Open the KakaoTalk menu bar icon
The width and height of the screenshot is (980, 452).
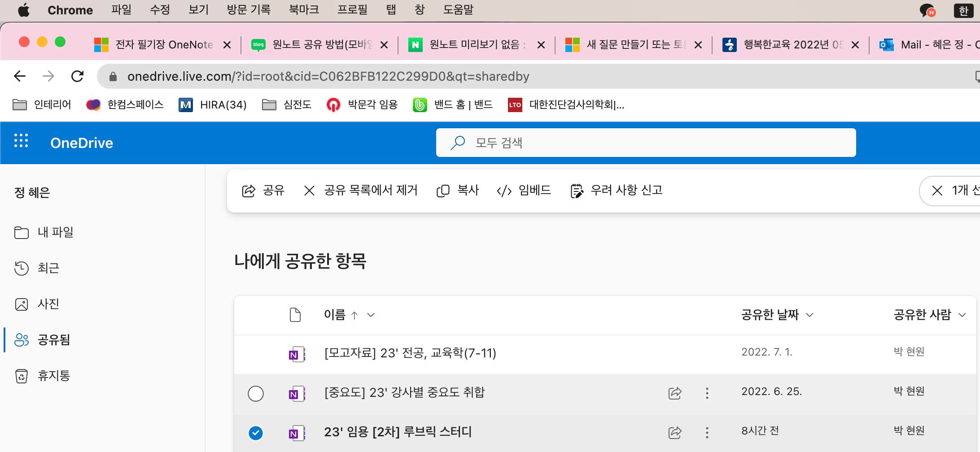click(927, 10)
